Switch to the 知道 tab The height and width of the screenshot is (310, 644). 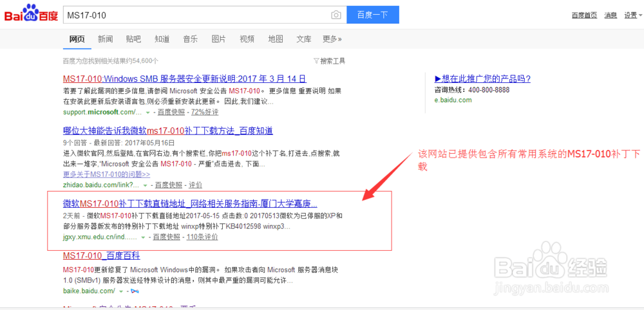point(162,39)
